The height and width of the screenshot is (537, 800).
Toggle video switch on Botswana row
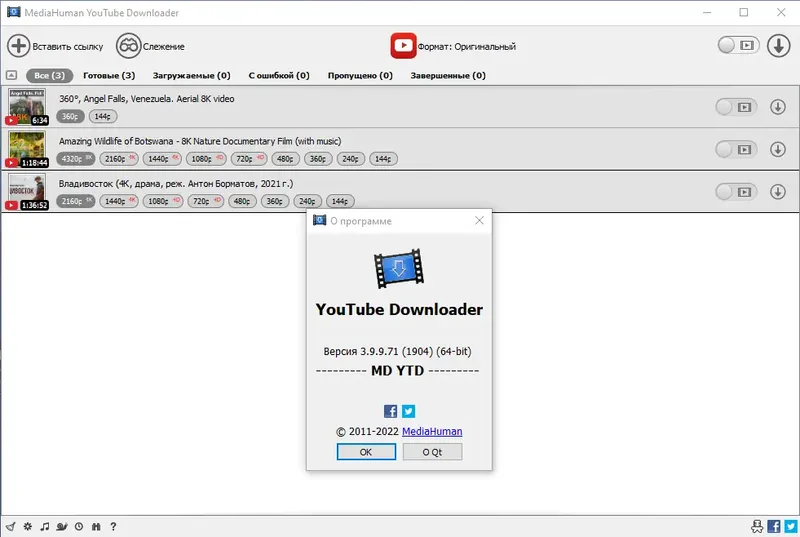click(x=736, y=149)
